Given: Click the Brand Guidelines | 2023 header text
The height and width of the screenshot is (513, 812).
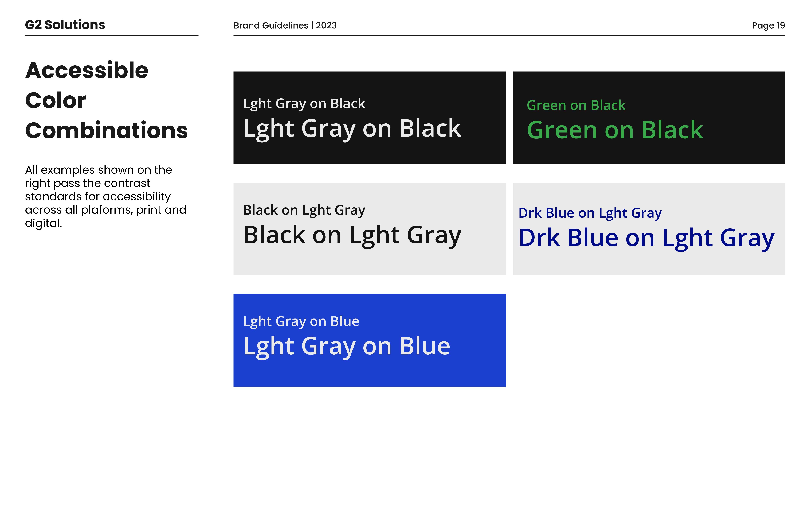Looking at the screenshot, I should 285,25.
